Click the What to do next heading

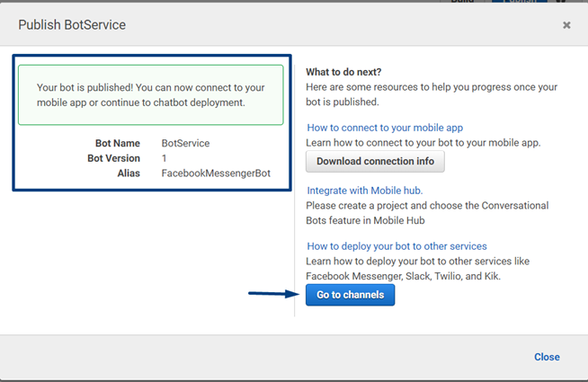pos(343,72)
